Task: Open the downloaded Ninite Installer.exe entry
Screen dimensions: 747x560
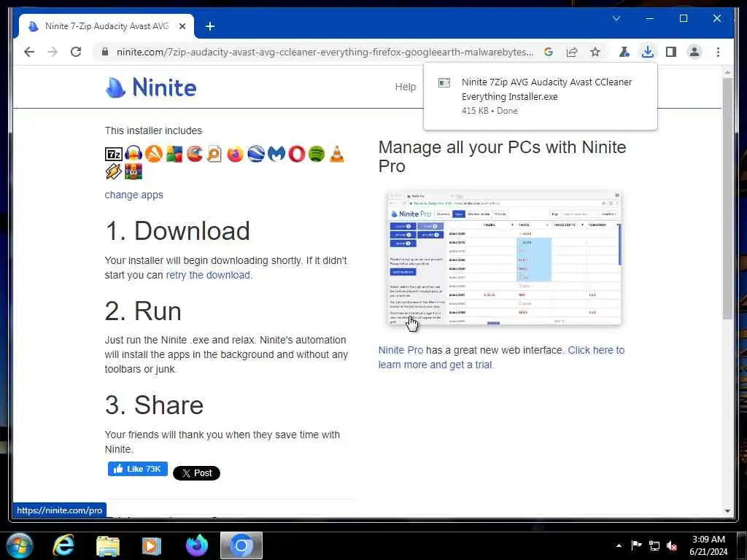Action: [x=541, y=96]
